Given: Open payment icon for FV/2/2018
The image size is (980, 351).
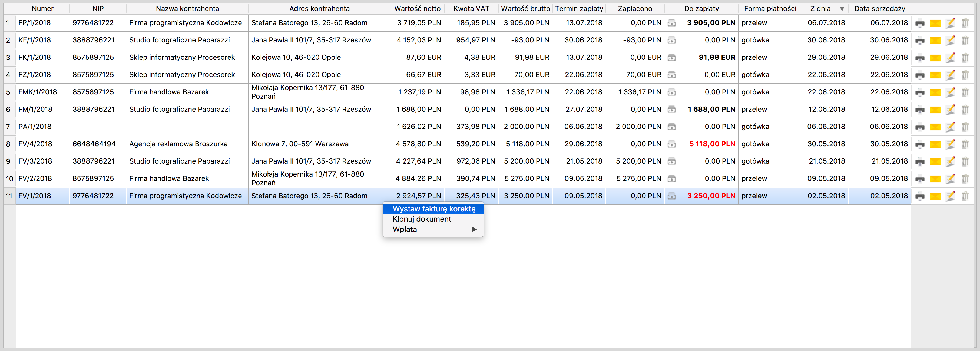Looking at the screenshot, I should (672, 179).
